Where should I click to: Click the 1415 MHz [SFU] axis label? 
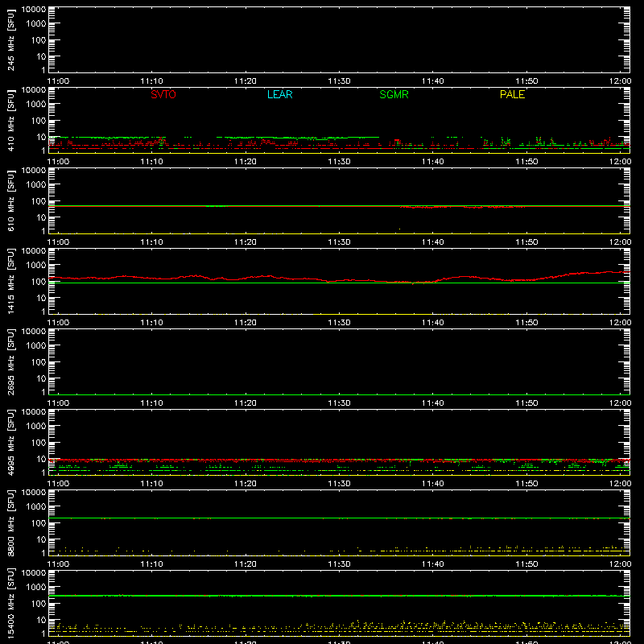(x=11, y=281)
